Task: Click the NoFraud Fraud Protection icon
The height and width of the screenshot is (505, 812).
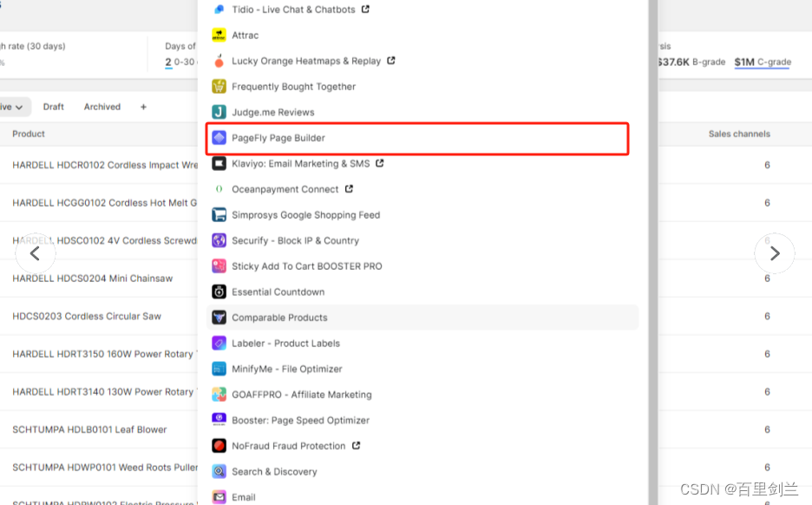Action: point(219,446)
